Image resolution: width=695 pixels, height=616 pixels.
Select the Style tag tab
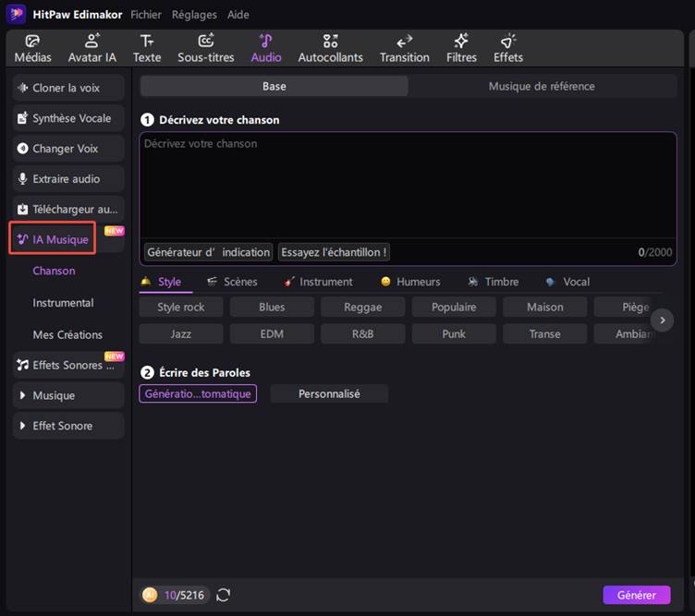[x=162, y=282]
